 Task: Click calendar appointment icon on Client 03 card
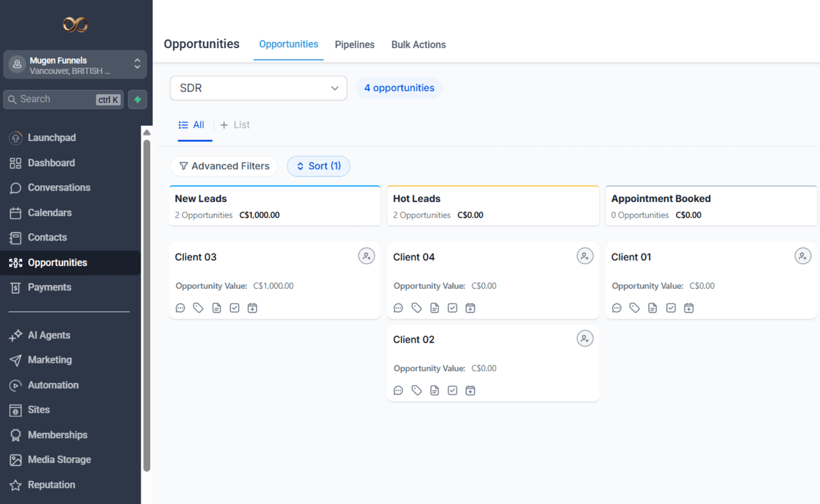252,308
